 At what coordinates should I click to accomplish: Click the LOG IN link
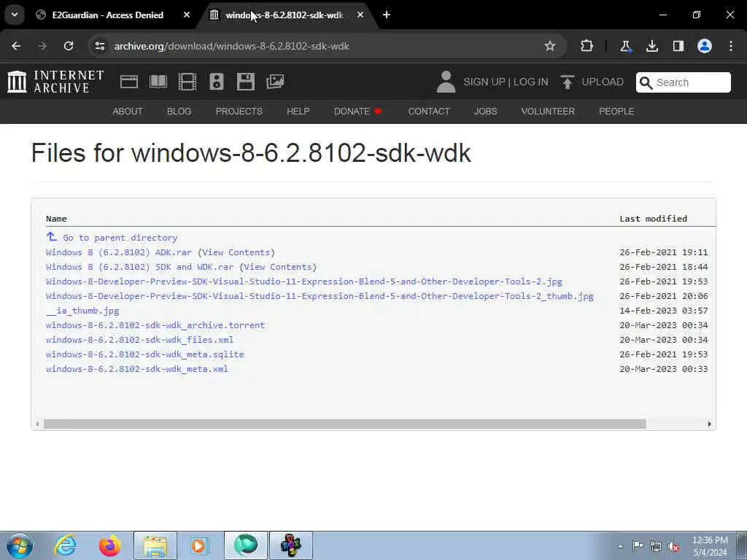coord(531,82)
